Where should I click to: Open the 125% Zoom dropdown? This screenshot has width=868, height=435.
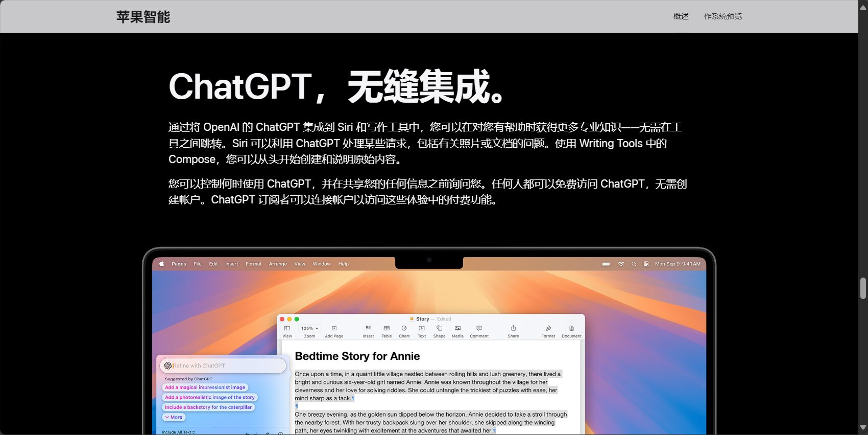[x=309, y=328]
